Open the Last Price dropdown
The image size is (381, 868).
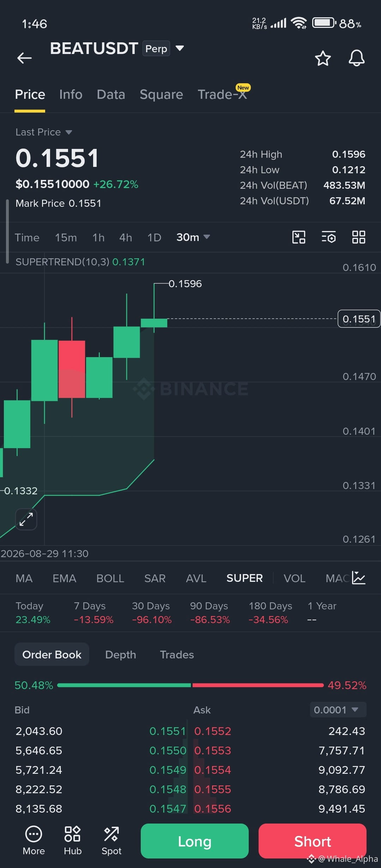coord(44,132)
